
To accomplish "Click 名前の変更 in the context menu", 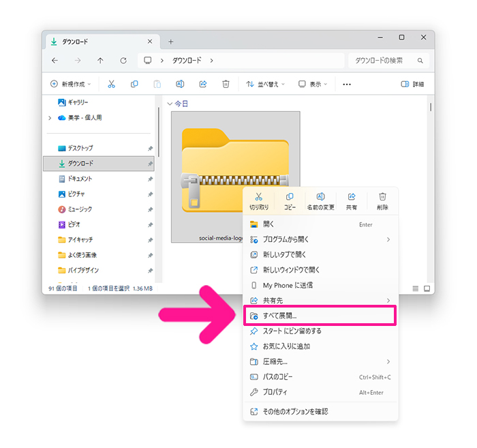I will pyautogui.click(x=321, y=201).
